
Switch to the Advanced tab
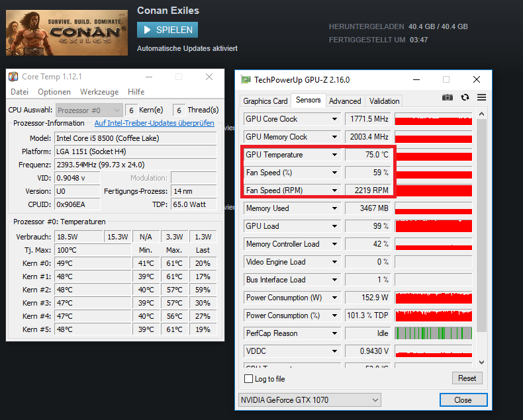click(345, 101)
